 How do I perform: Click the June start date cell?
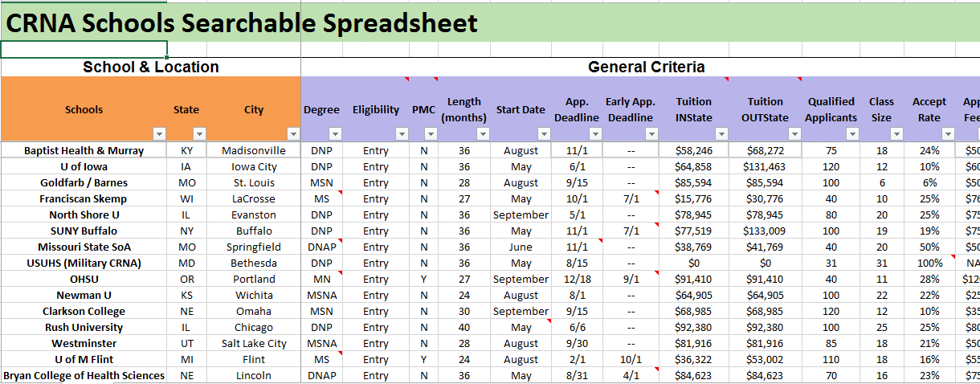pyautogui.click(x=521, y=247)
